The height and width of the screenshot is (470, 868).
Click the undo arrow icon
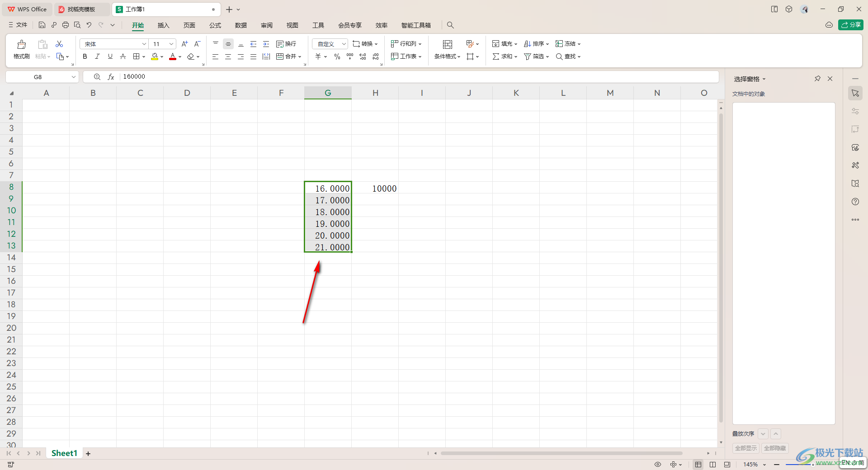pos(89,25)
